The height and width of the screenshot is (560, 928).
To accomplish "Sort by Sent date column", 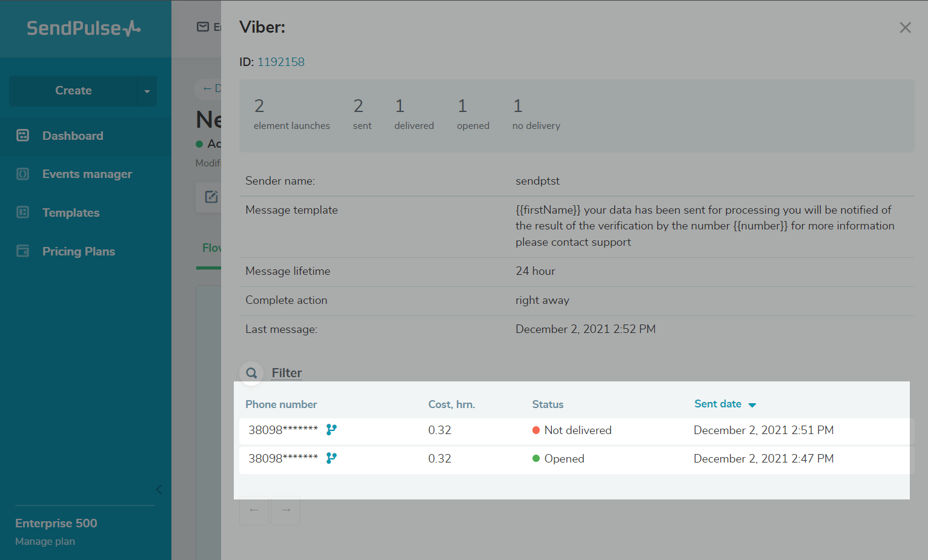I will coord(725,404).
